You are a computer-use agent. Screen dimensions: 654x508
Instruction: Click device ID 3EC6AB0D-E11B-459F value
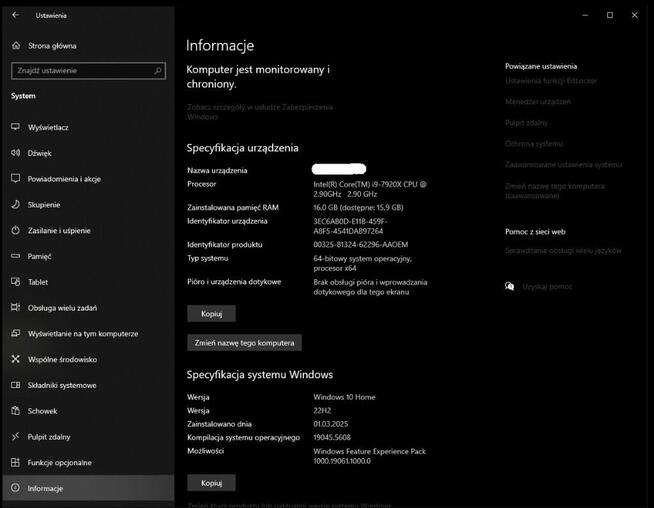tap(350, 226)
